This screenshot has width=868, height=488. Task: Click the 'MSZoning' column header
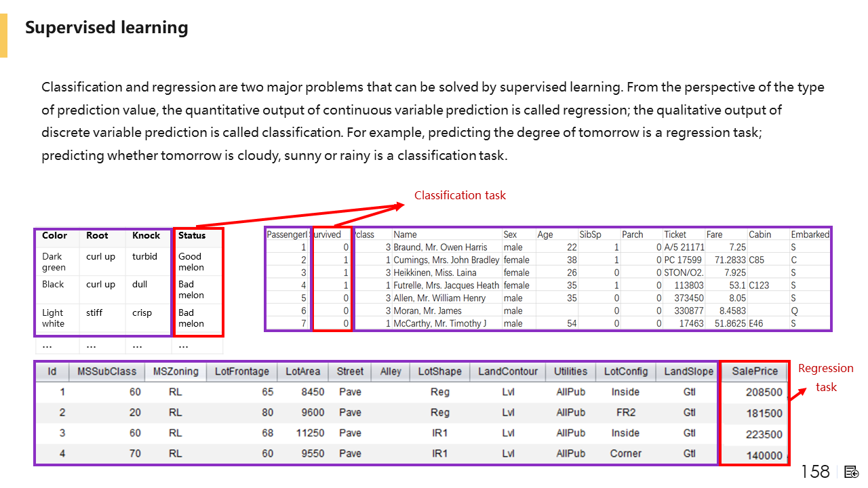point(176,371)
